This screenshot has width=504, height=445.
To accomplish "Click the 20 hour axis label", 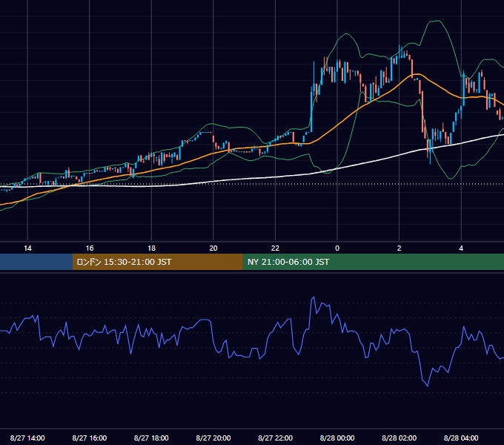I will [x=213, y=248].
